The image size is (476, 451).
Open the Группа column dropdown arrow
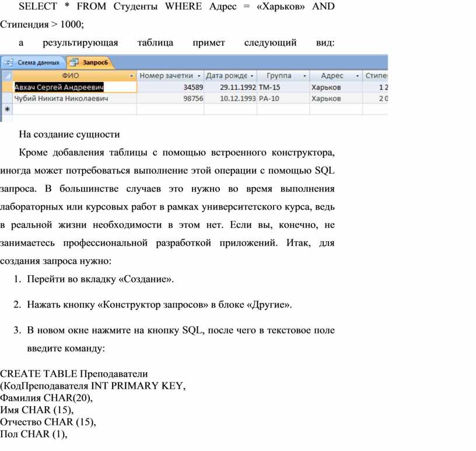[304, 76]
